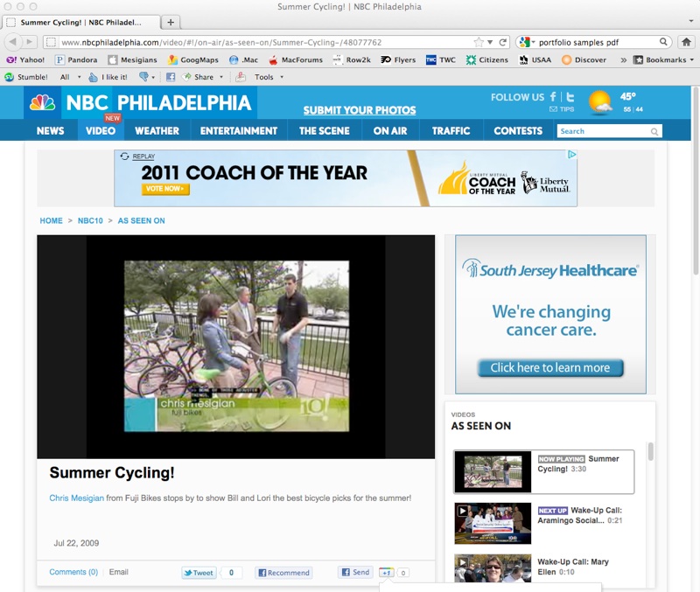Click the NBC peacock logo

coord(42,103)
